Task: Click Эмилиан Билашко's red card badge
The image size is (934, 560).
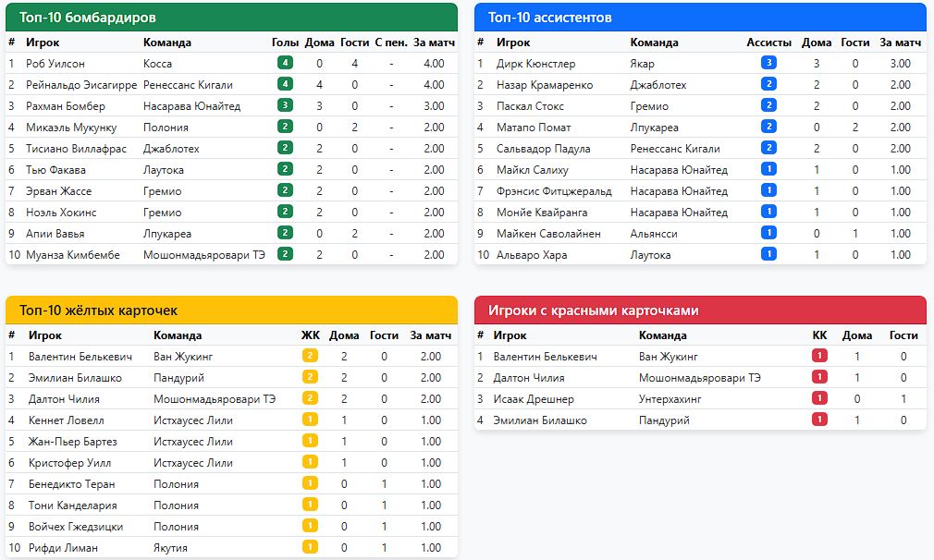Action: coord(819,420)
